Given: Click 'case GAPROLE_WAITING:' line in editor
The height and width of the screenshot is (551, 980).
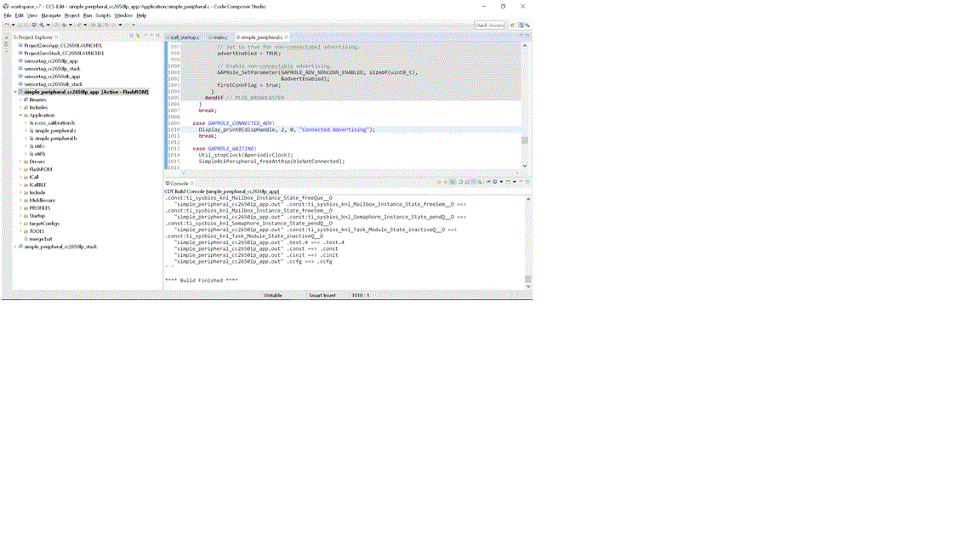Looking at the screenshot, I should (x=225, y=149).
